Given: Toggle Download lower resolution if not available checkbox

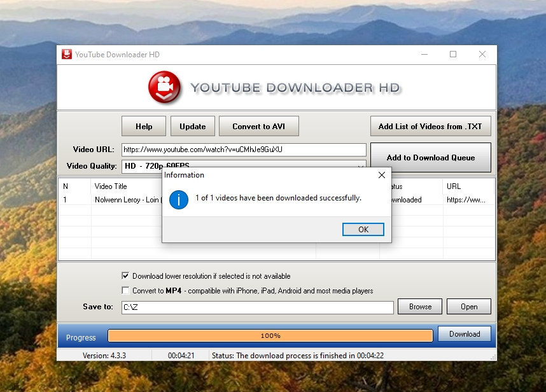Looking at the screenshot, I should click(x=125, y=276).
